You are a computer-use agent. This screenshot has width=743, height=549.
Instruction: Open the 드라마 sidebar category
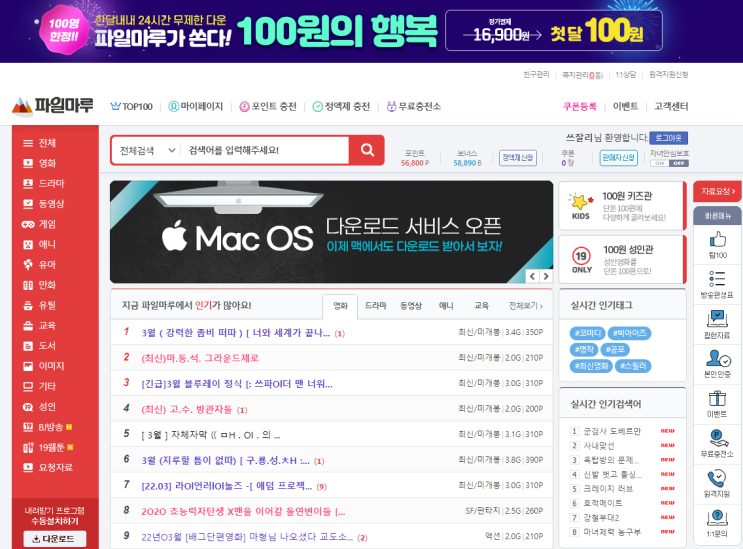(x=43, y=183)
